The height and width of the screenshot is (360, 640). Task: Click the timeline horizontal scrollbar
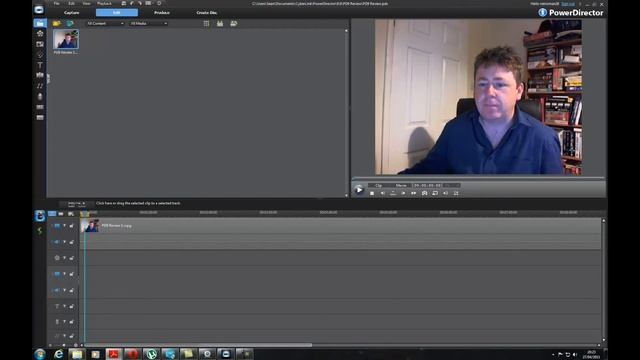click(198, 345)
